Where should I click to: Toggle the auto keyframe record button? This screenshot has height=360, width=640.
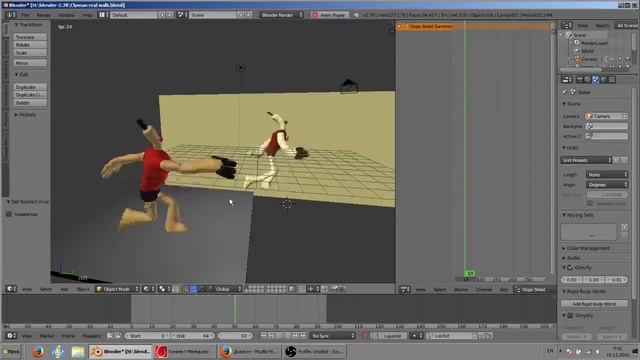click(x=365, y=336)
